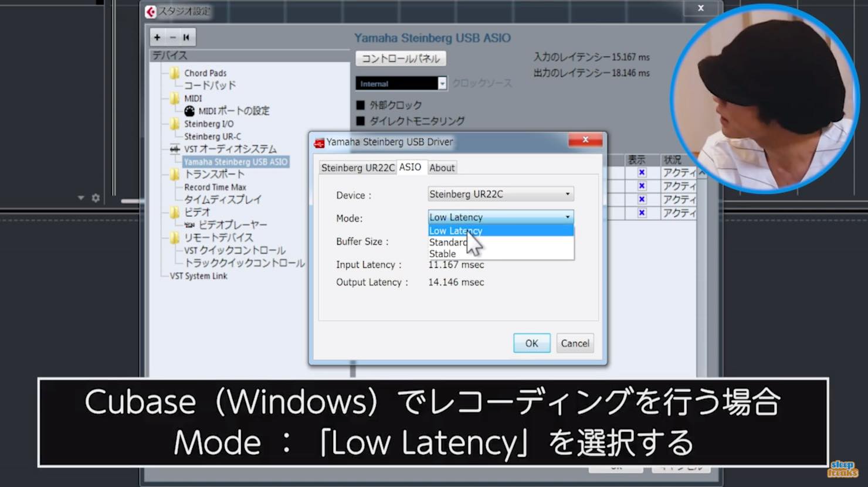
Task: Click the VST audio system icon
Action: [175, 149]
